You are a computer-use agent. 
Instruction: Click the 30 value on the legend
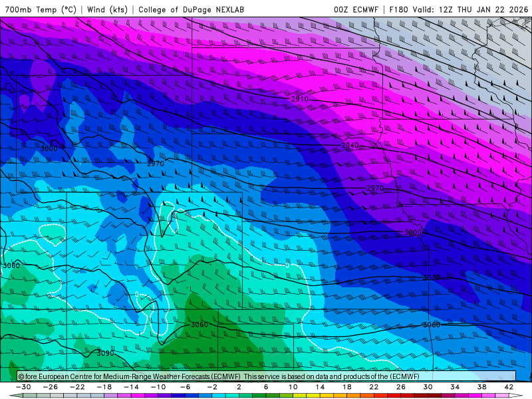[428, 387]
